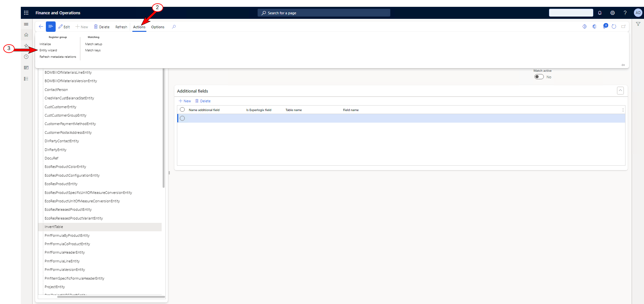The width and height of the screenshot is (644, 304).
Task: Click the Search for a page box
Action: coord(324,13)
